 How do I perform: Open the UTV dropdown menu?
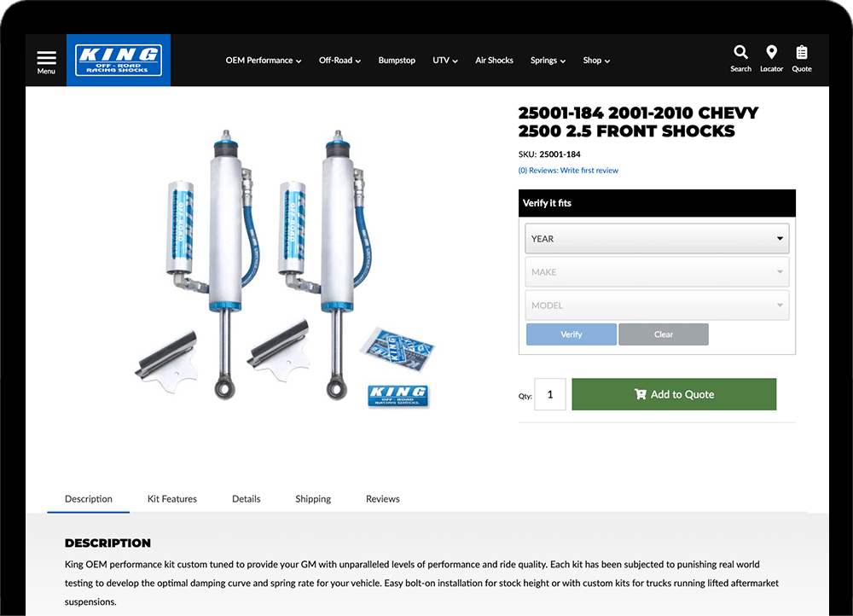click(445, 61)
